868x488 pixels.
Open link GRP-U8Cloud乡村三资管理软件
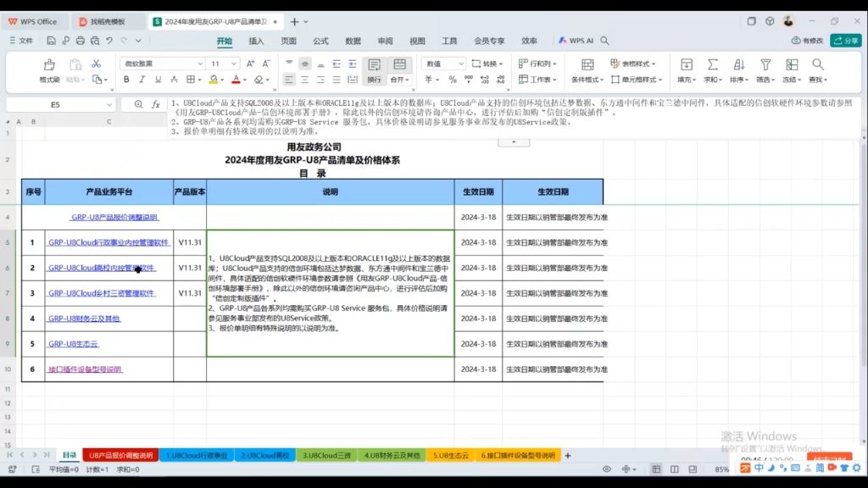tap(102, 293)
